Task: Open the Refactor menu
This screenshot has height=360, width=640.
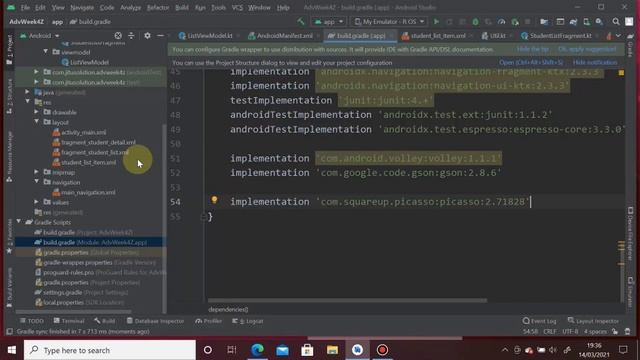Action: point(158,7)
